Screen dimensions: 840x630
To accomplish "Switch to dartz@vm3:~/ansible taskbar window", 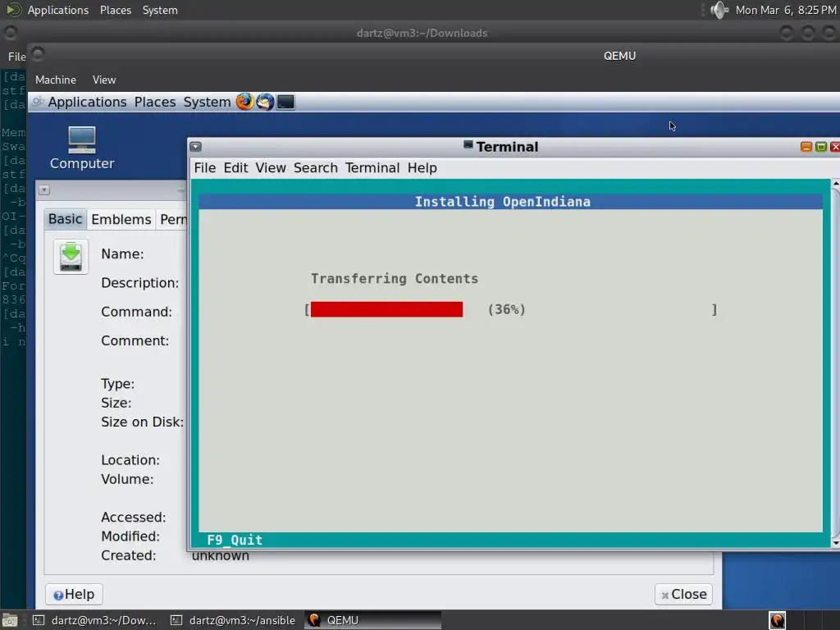I will [232, 620].
